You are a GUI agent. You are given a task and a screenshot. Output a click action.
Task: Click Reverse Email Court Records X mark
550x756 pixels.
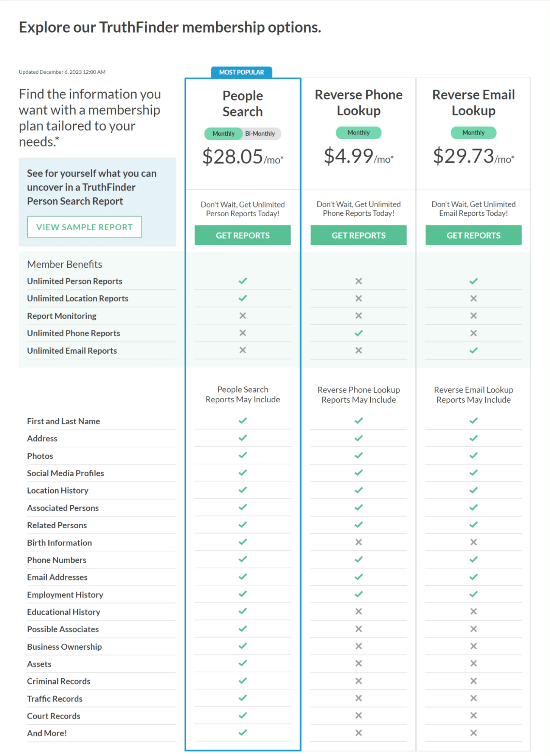(473, 716)
